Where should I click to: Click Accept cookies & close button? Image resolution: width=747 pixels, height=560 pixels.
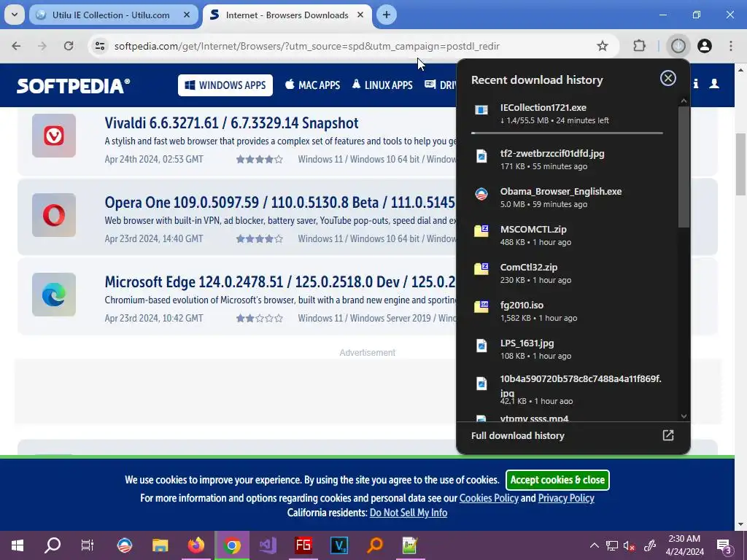pyautogui.click(x=557, y=480)
